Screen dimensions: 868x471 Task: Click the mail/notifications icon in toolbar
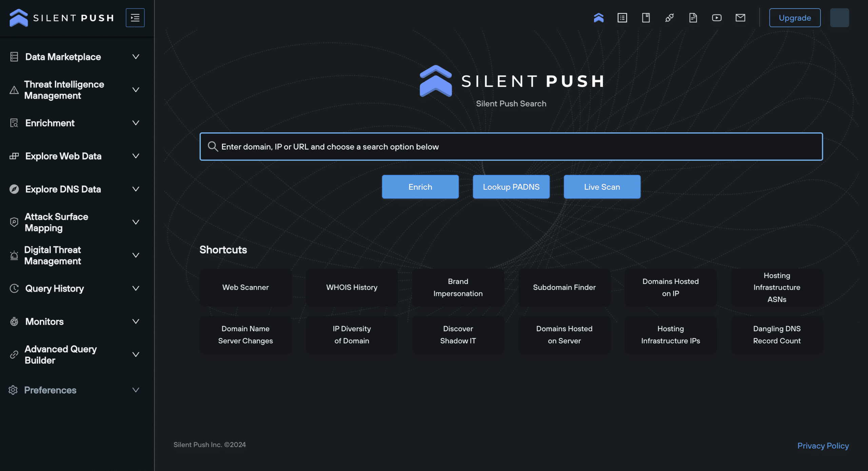click(x=741, y=17)
